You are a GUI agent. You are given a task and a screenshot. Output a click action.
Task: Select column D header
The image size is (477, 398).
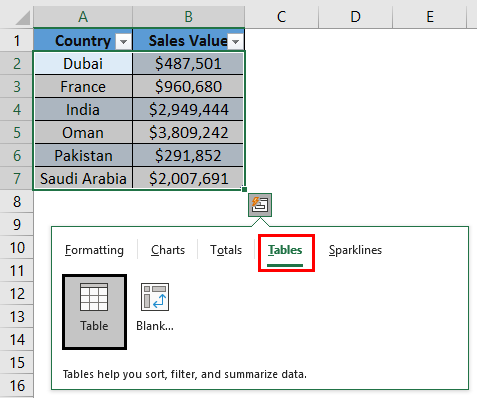[356, 17]
